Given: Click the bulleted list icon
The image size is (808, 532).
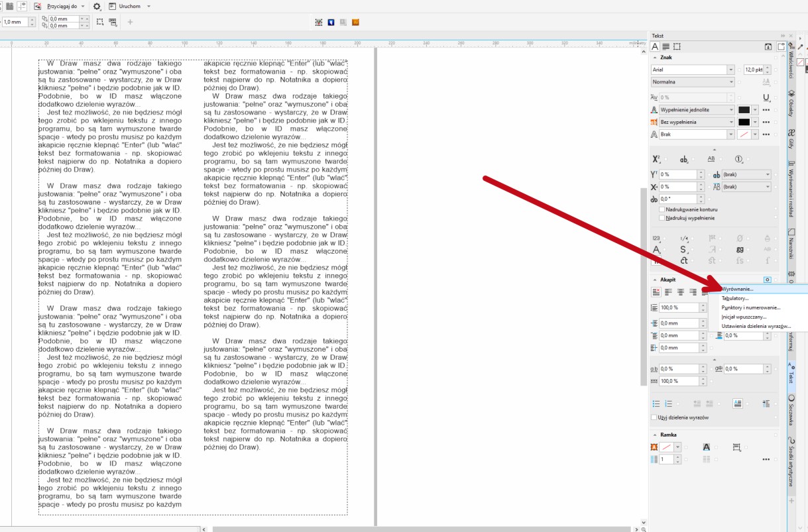Looking at the screenshot, I should pyautogui.click(x=657, y=403).
